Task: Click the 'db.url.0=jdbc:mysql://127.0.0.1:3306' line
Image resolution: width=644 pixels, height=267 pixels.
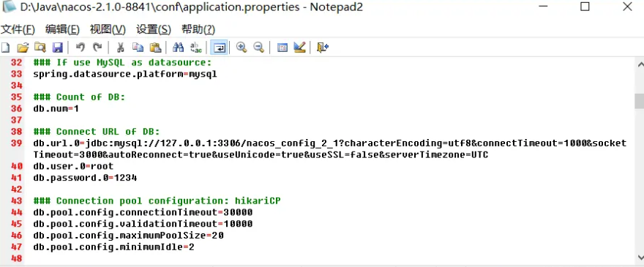Action: coord(330,143)
